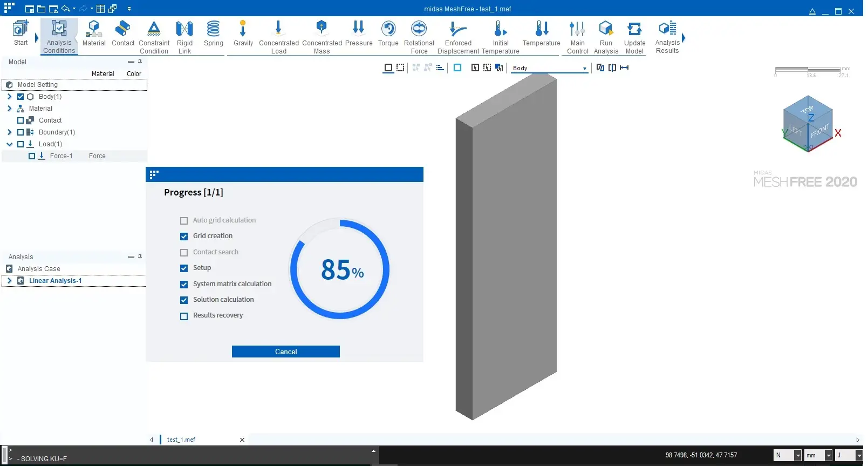
Task: Add a Concentrated Mass
Action: tap(322, 37)
